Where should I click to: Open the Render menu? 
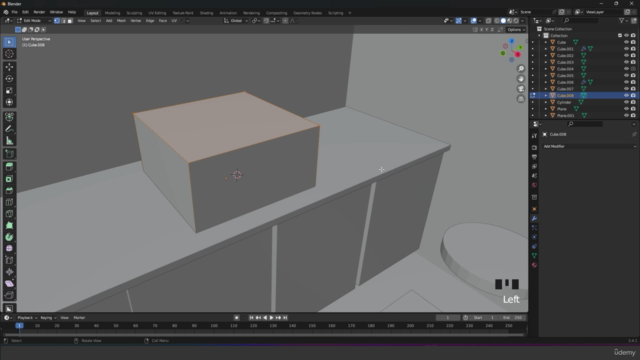coord(39,12)
